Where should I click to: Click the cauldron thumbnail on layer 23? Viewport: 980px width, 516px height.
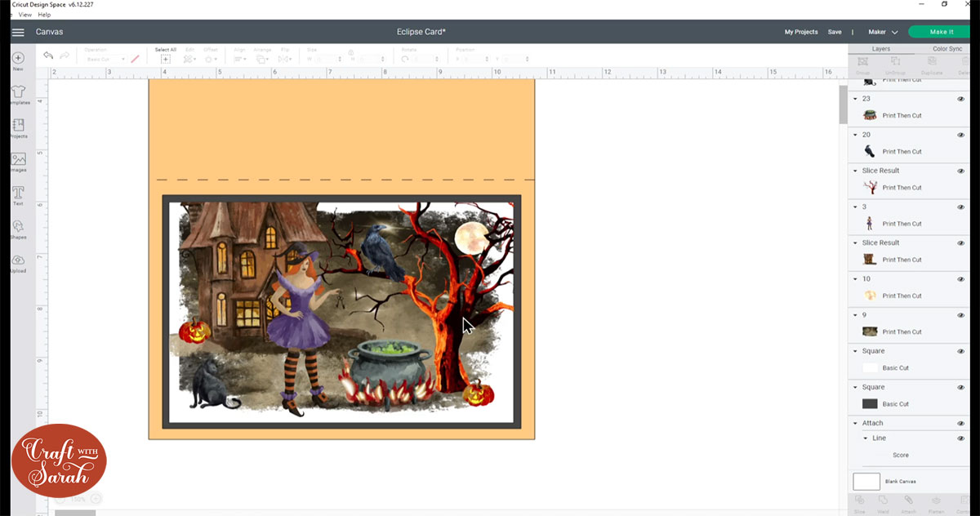click(x=870, y=115)
